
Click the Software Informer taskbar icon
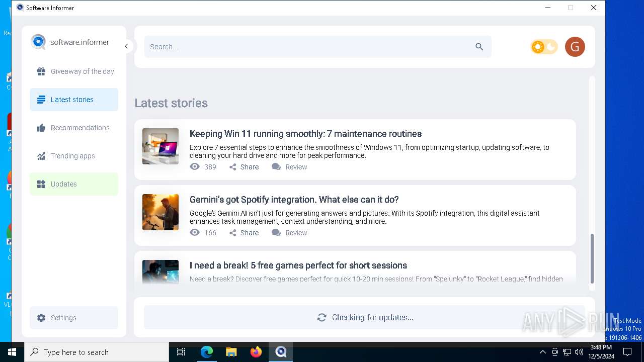point(281,352)
